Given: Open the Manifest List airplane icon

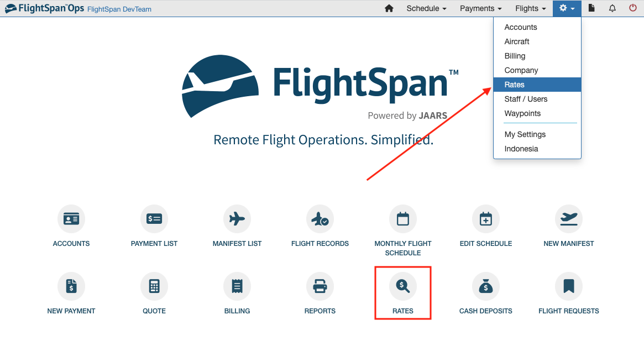Looking at the screenshot, I should tap(237, 218).
